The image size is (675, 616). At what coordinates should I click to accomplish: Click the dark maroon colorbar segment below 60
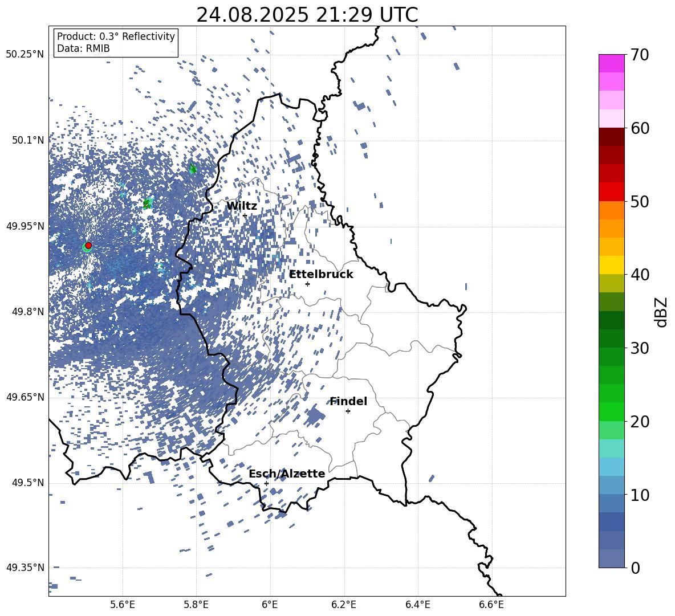tap(612, 137)
